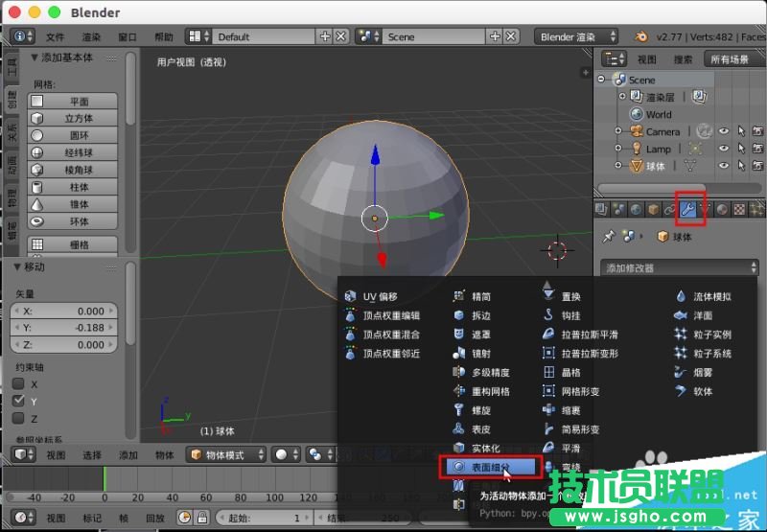Click the pin icon in properties panel
The height and width of the screenshot is (532, 767).
pos(609,237)
